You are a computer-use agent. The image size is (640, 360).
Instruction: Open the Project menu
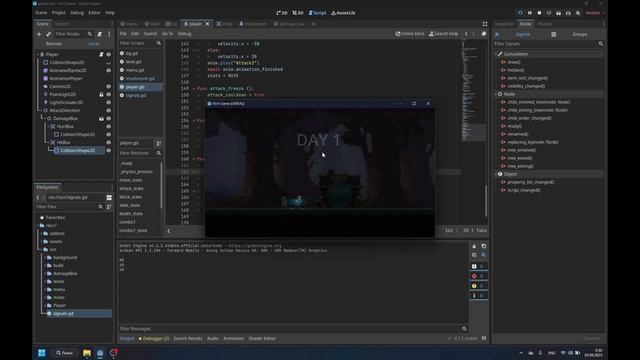pyautogui.click(x=59, y=13)
